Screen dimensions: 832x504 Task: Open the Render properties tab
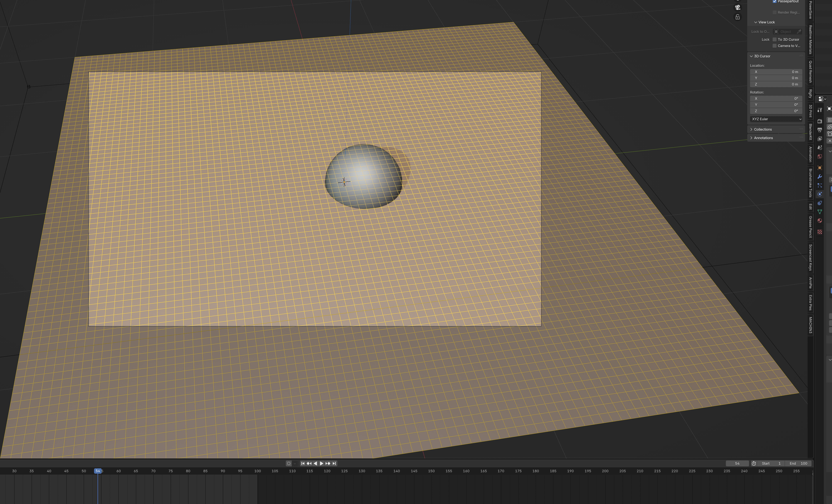pos(820,121)
